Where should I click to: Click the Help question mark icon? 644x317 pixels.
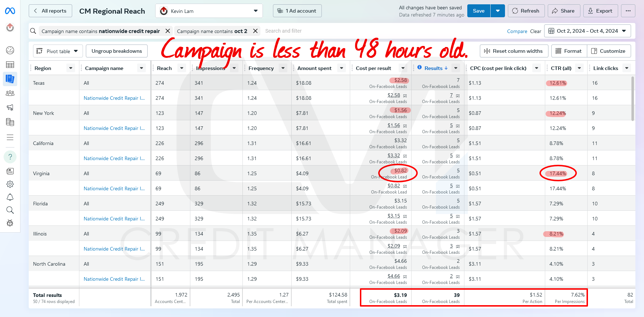(x=10, y=157)
